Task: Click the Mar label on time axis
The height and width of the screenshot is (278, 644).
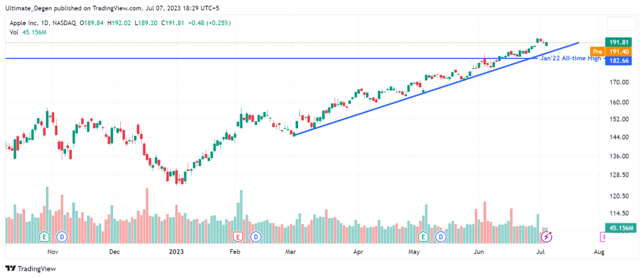Action: [x=292, y=252]
